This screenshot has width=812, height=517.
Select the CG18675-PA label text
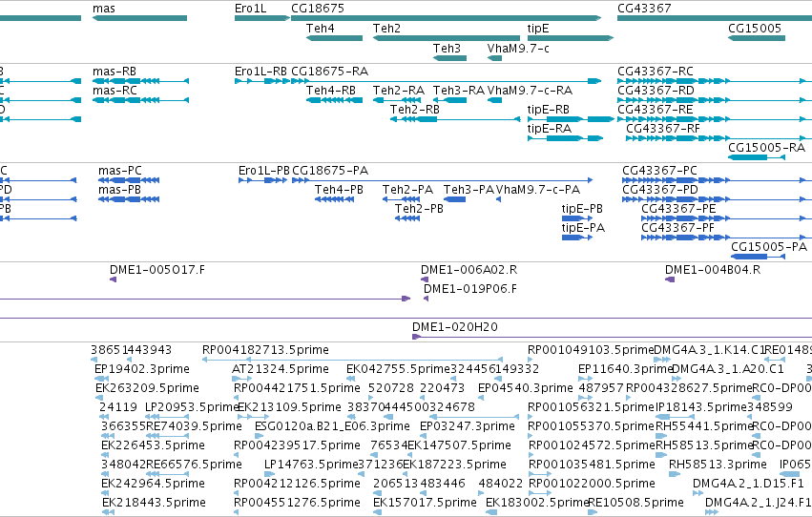point(330,170)
